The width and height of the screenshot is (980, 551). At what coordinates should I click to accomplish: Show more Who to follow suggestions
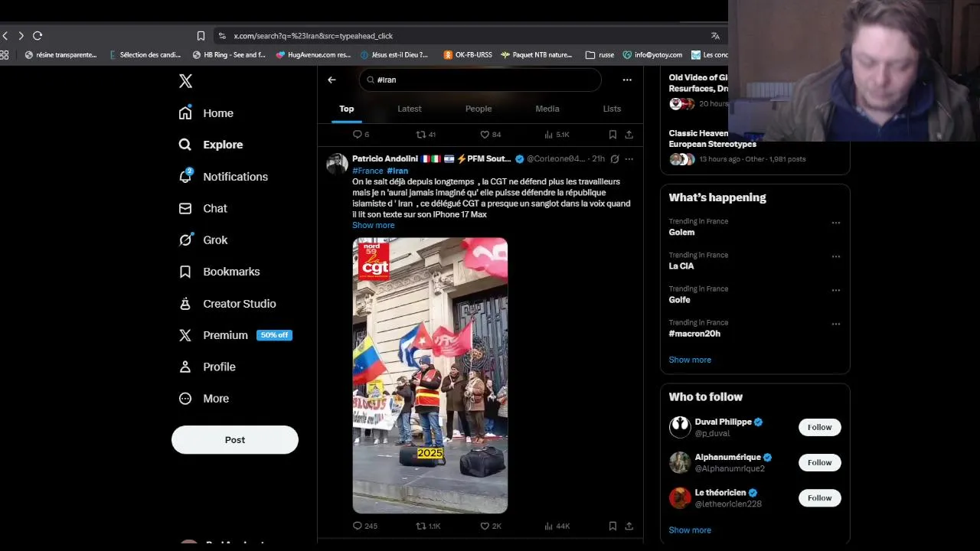[x=690, y=530]
